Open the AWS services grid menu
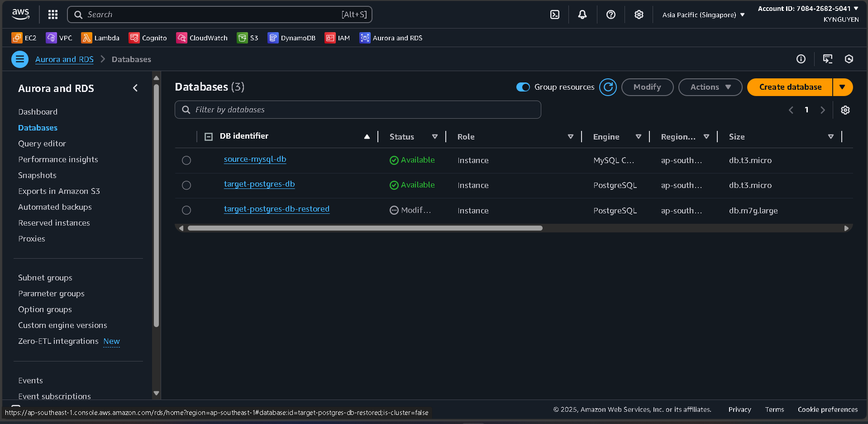The image size is (868, 424). pos(52,14)
